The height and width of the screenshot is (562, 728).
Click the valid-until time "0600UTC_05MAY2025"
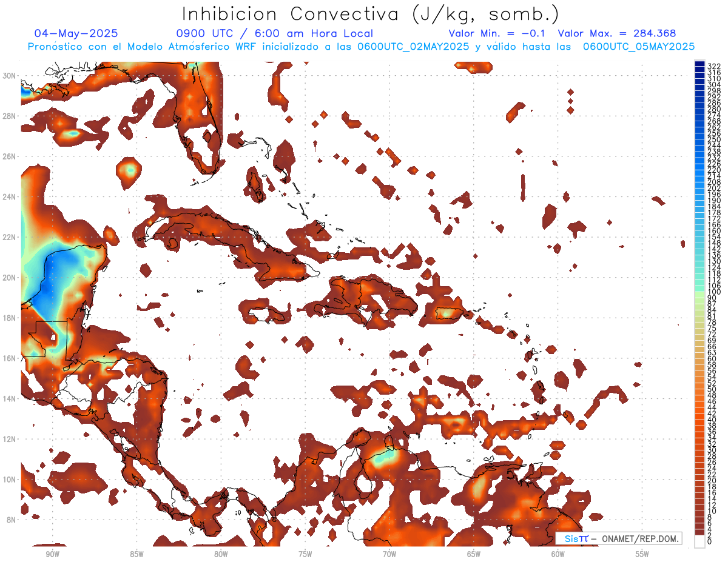point(638,47)
